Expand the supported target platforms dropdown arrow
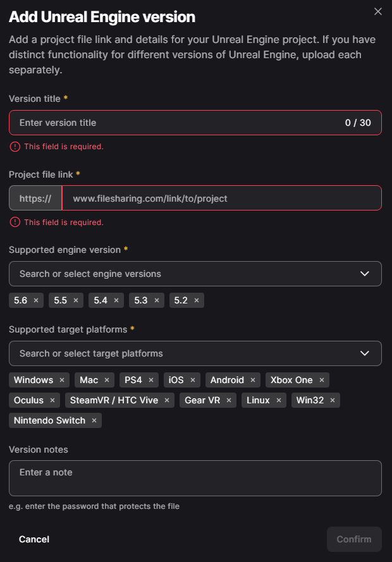This screenshot has height=562, width=392. click(x=364, y=353)
